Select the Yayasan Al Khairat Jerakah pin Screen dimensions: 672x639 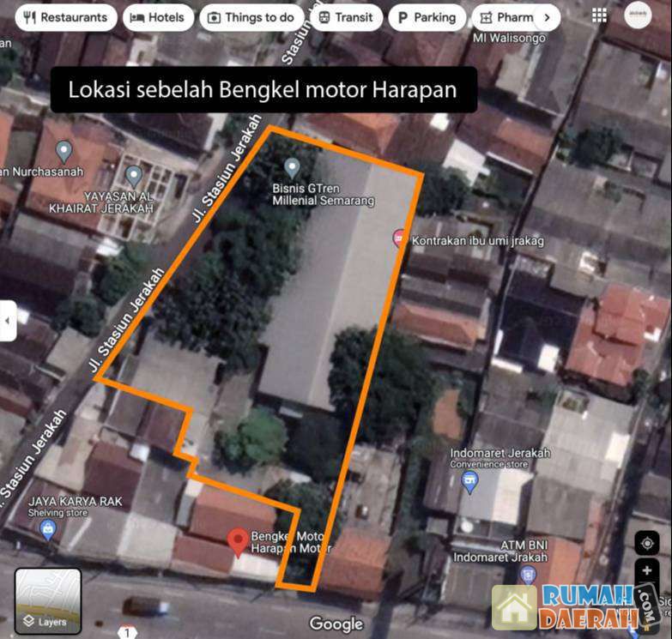(133, 176)
